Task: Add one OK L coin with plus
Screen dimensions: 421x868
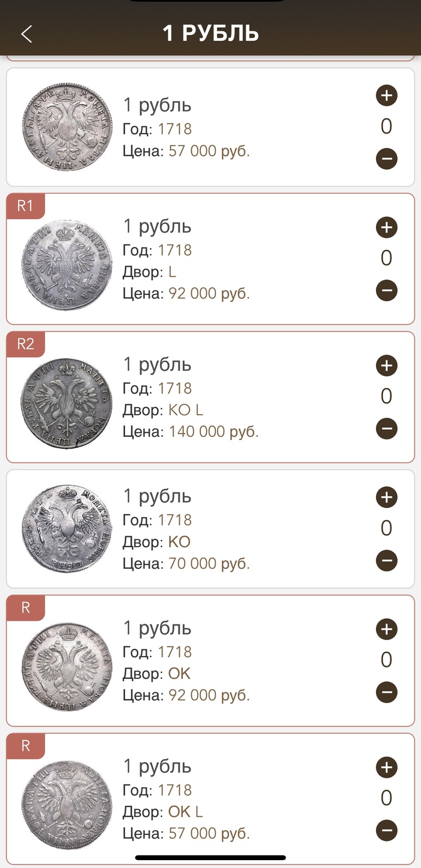Action: (386, 767)
